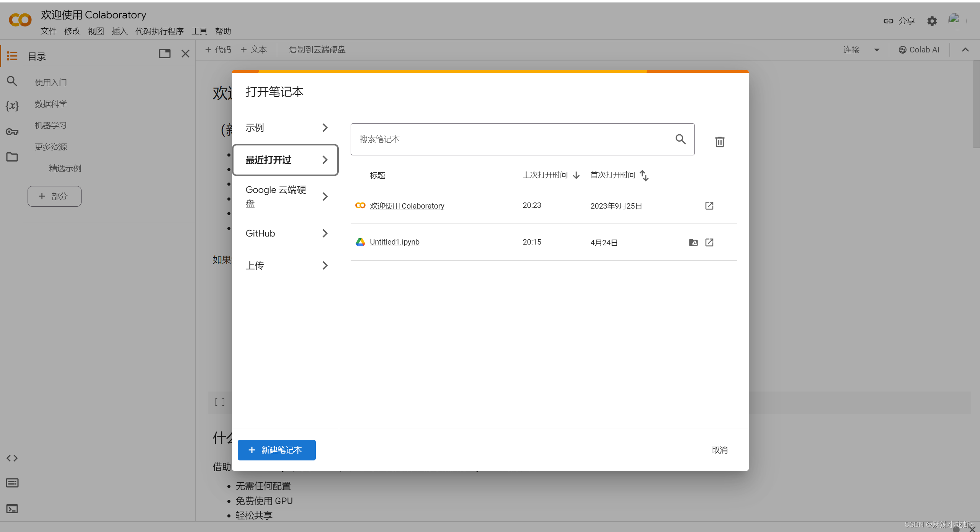This screenshot has height=532, width=980.
Task: Open the 连接 dropdown arrow
Action: click(877, 50)
